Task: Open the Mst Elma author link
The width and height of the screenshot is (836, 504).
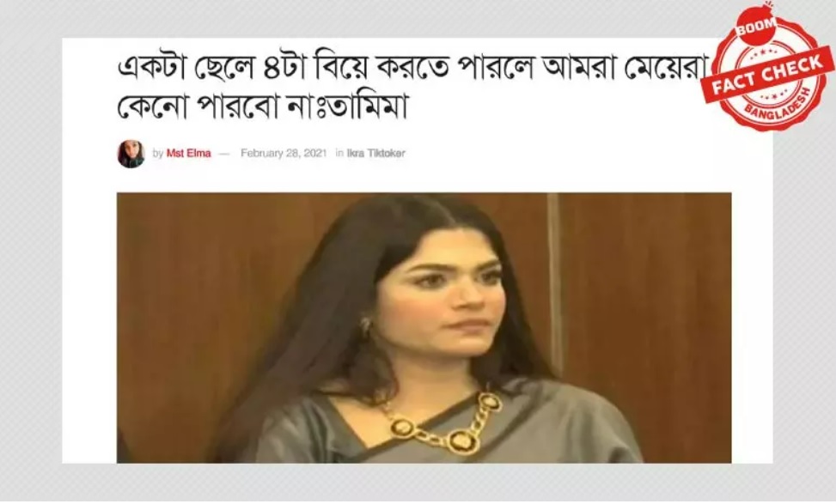Action: click(x=189, y=154)
